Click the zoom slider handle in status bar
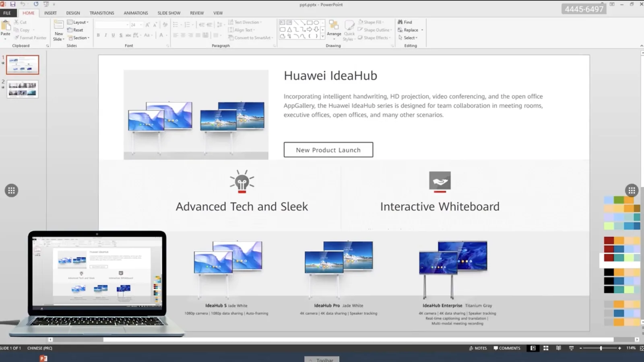 point(601,348)
